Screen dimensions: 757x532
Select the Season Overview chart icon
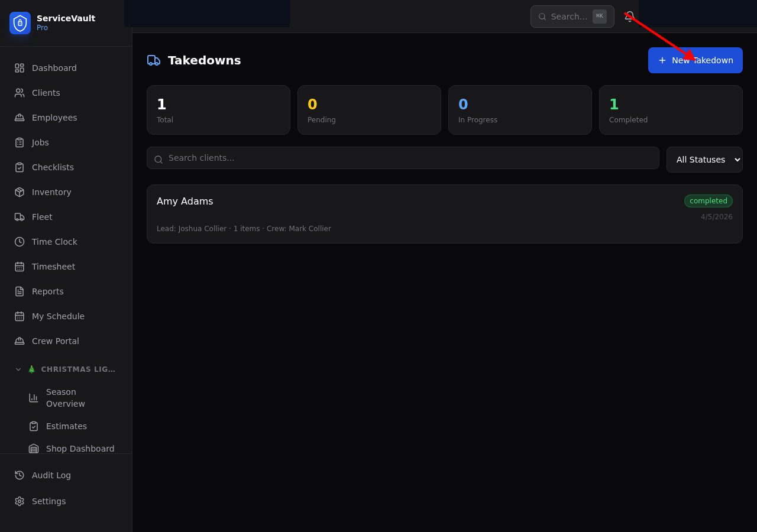(x=34, y=398)
